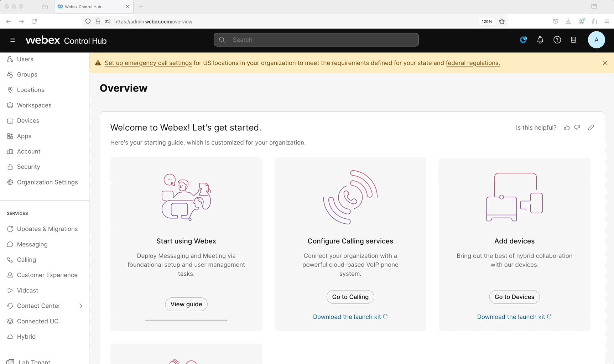Open Organization Settings in the sidebar
The image size is (614, 364).
47,182
